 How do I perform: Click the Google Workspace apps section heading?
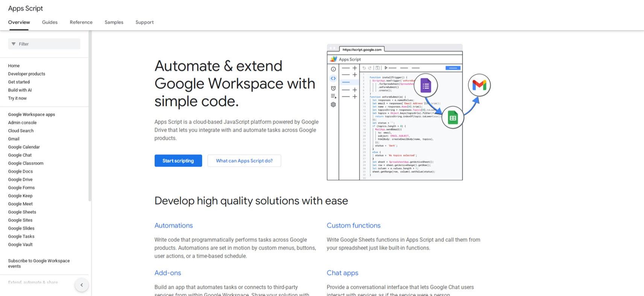point(32,115)
